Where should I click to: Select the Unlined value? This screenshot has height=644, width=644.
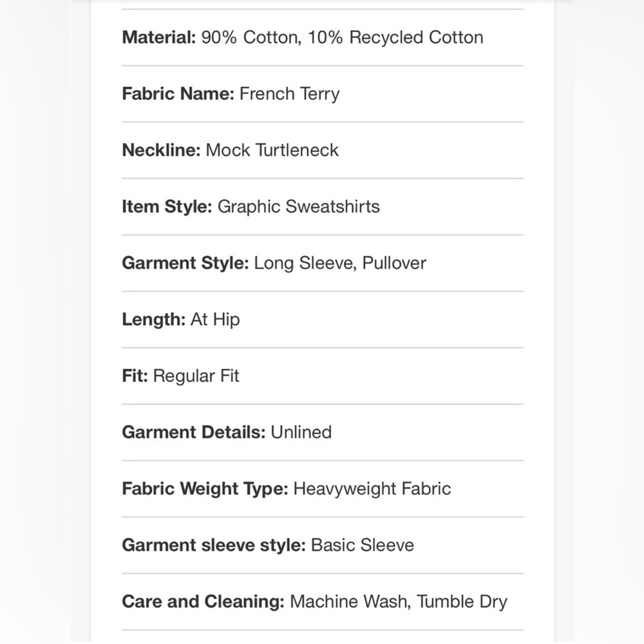click(x=301, y=432)
